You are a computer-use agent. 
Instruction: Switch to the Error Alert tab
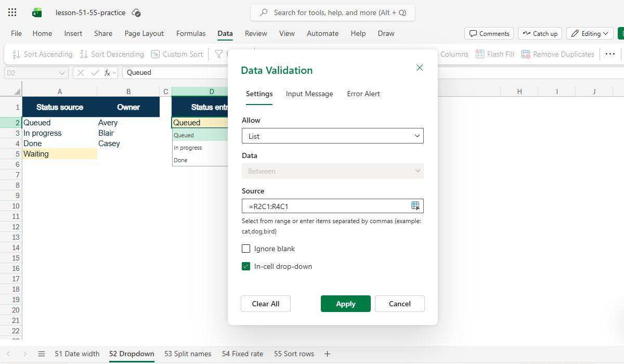point(363,94)
